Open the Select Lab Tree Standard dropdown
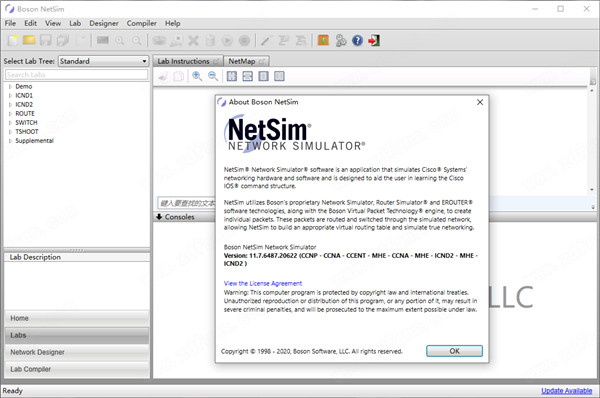 [x=103, y=61]
